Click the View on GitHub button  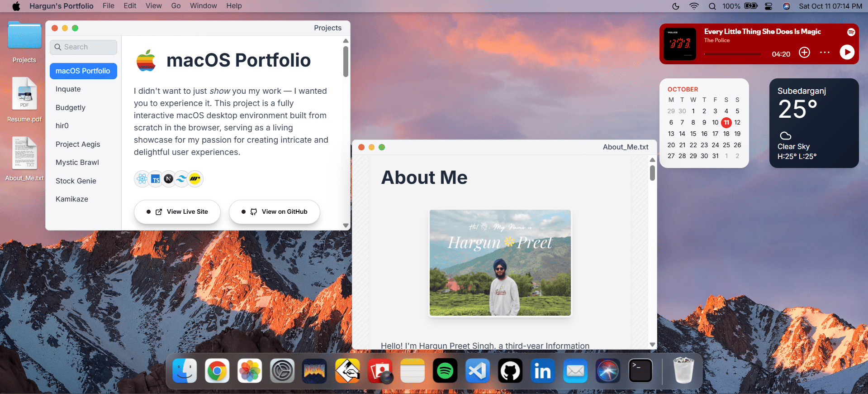275,211
